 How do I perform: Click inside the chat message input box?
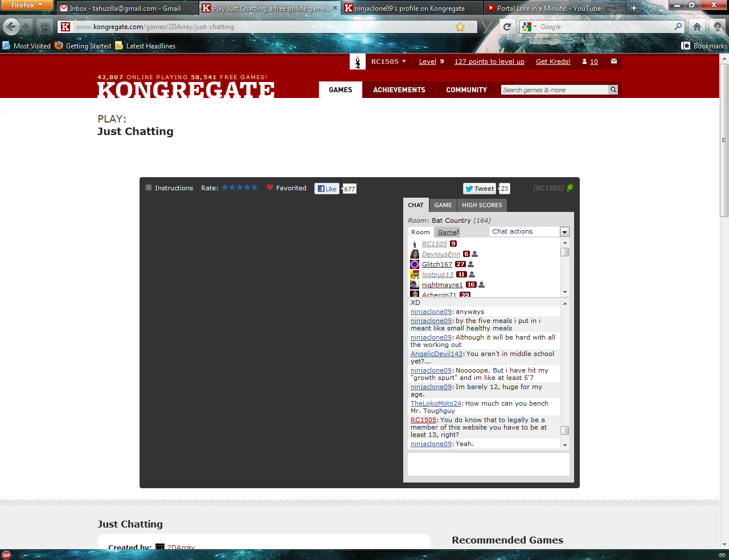488,464
